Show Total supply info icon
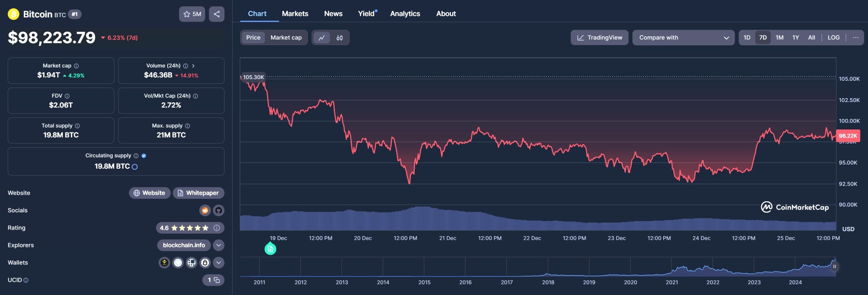 [77, 126]
